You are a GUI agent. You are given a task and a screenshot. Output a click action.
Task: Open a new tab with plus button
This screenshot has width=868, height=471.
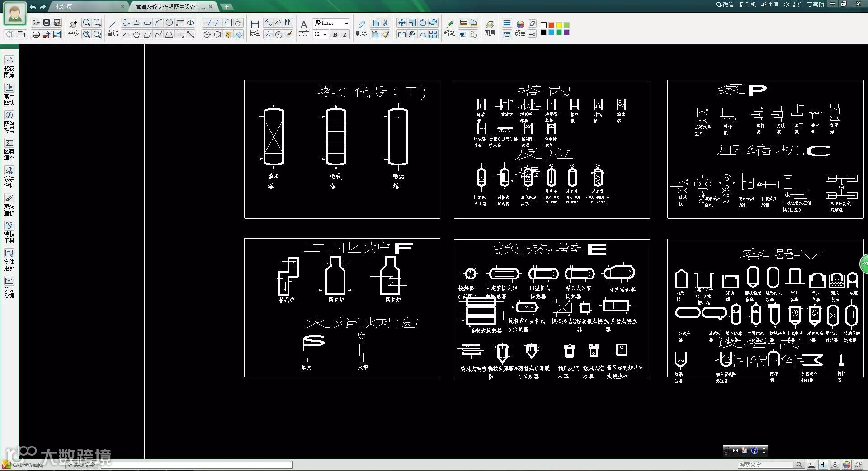tap(226, 6)
